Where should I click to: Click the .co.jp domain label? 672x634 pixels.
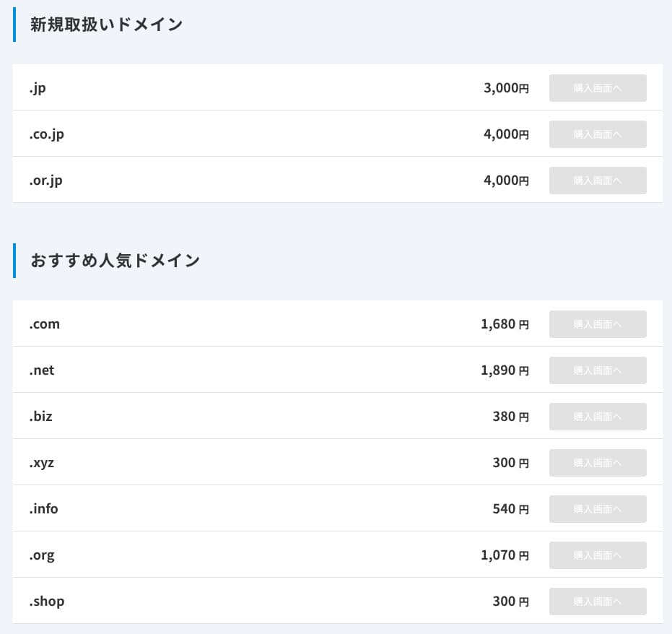tap(47, 134)
